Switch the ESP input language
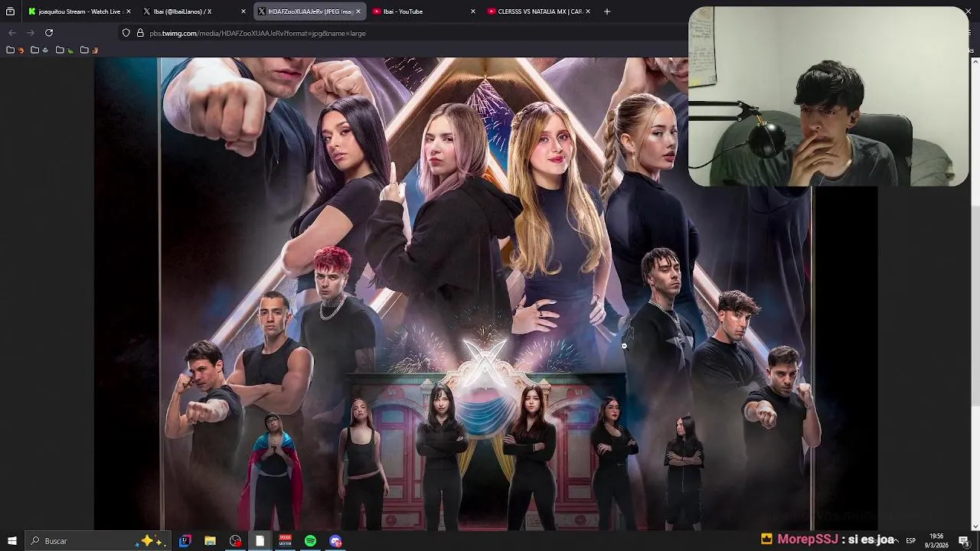This screenshot has width=980, height=551. click(x=910, y=541)
